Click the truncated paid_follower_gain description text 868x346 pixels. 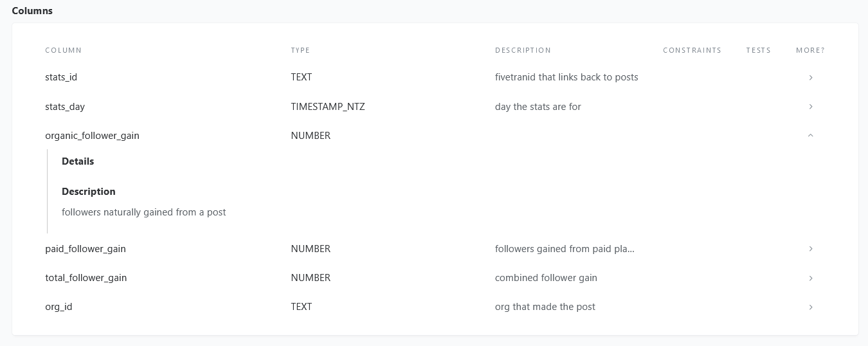[565, 249]
